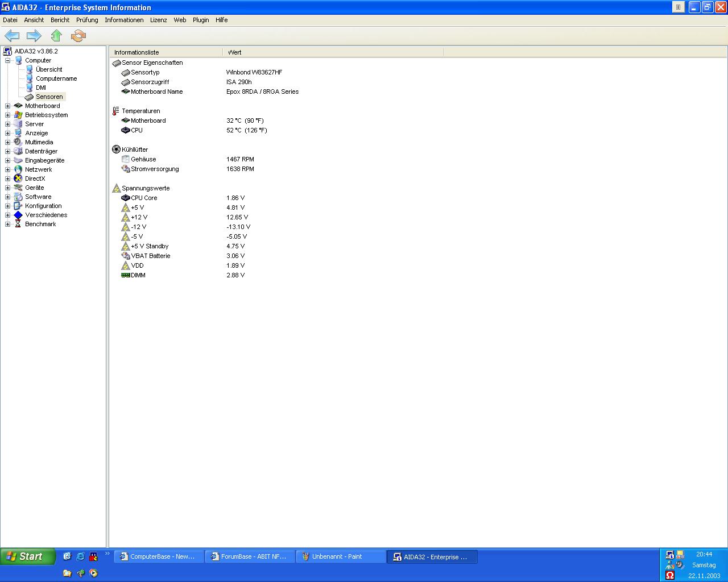Expand the Multimedia tree node
Screen dimensions: 728x582
[x=8, y=142]
